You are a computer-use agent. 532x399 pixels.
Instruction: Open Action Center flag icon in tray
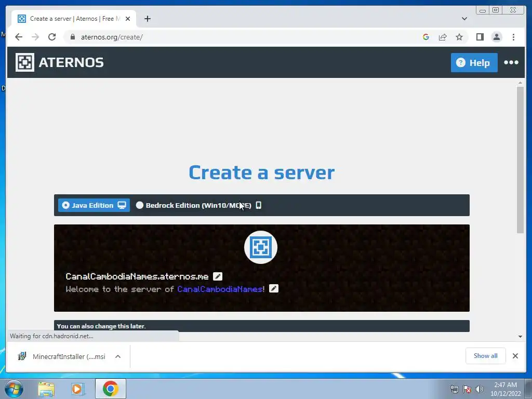tap(467, 389)
